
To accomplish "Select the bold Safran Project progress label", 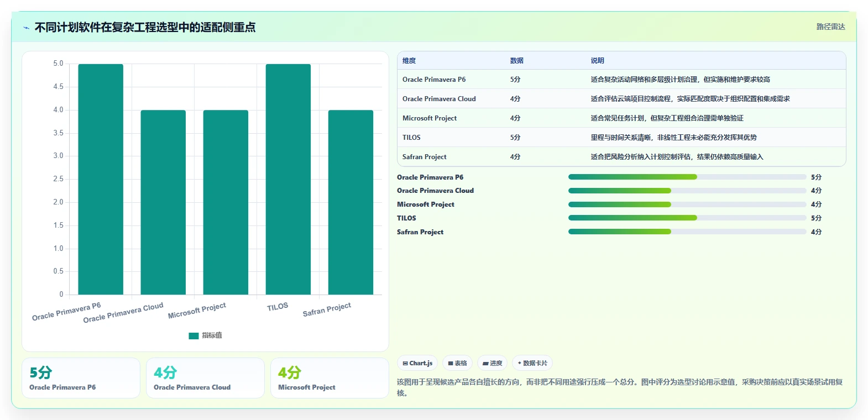I will pos(420,232).
